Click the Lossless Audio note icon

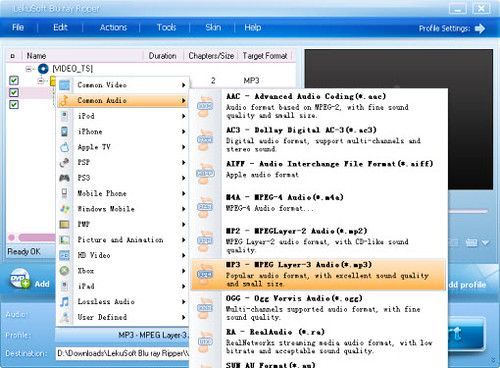[x=65, y=302]
